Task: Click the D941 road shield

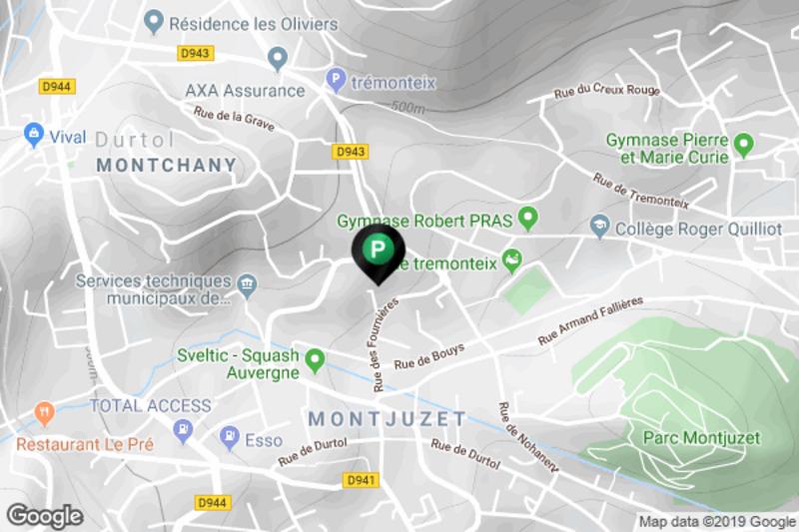Action: tap(361, 479)
